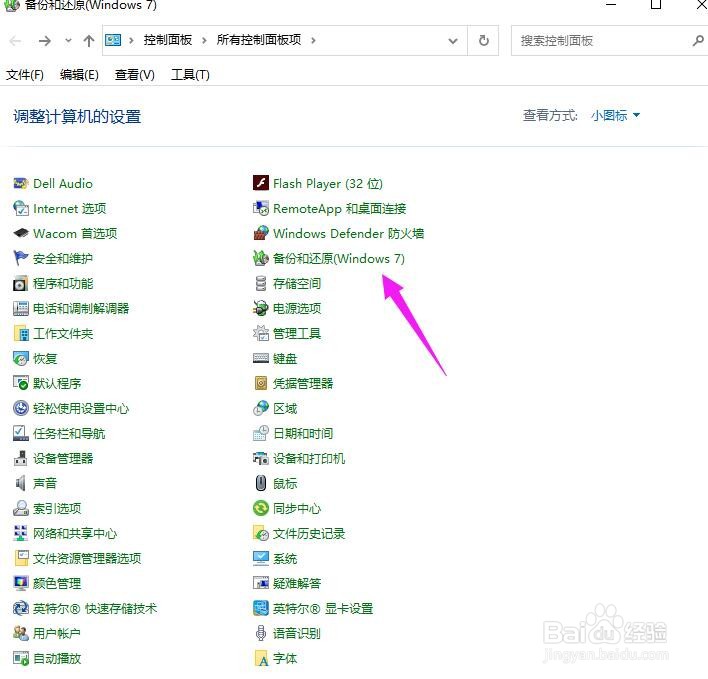Open 文件历史记录 link
The image size is (708, 679).
click(x=309, y=534)
